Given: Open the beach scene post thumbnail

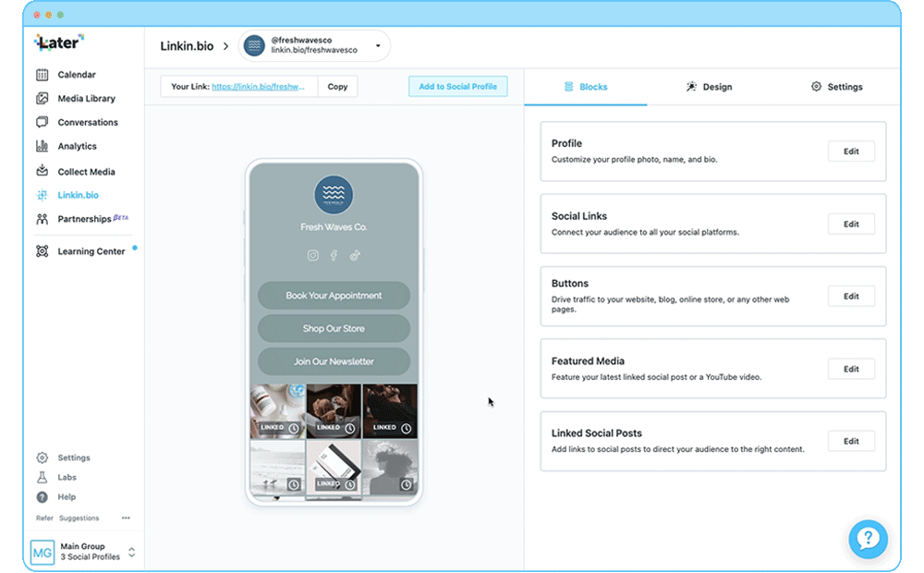Looking at the screenshot, I should (277, 468).
